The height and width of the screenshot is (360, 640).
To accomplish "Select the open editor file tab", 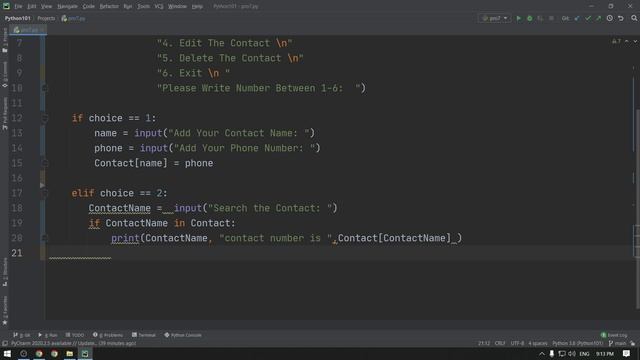I will tap(29, 30).
